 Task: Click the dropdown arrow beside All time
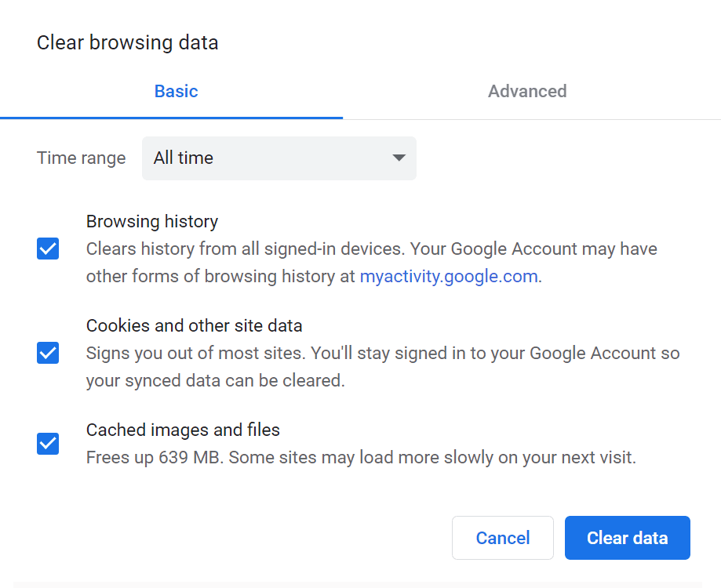(x=399, y=158)
